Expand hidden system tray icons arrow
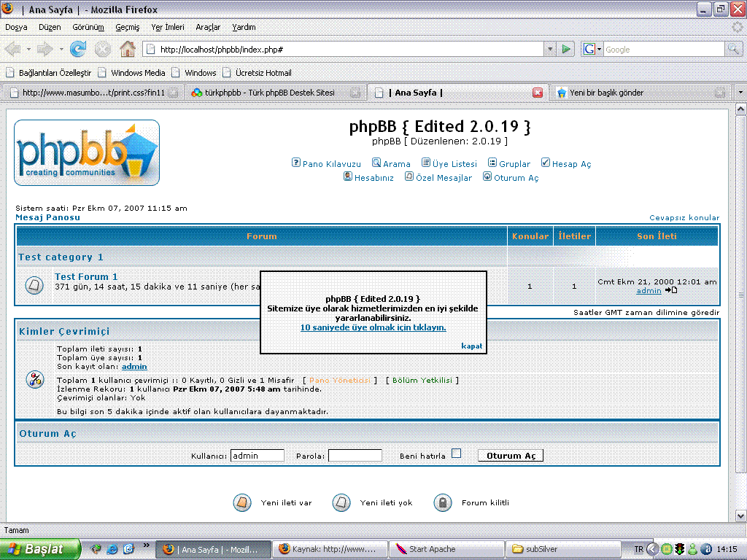Screen dimensions: 747x560 (651, 549)
